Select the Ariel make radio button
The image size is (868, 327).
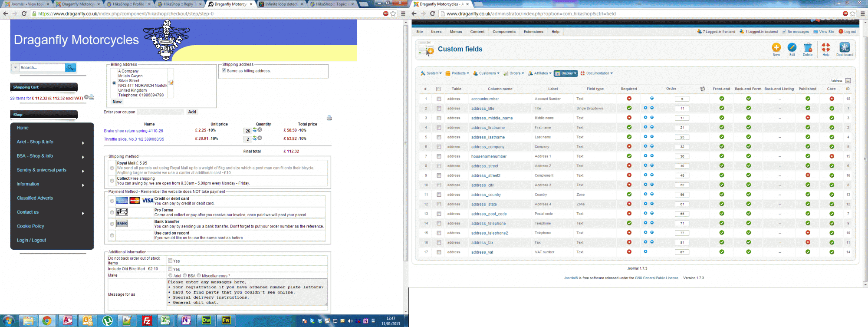(x=170, y=275)
